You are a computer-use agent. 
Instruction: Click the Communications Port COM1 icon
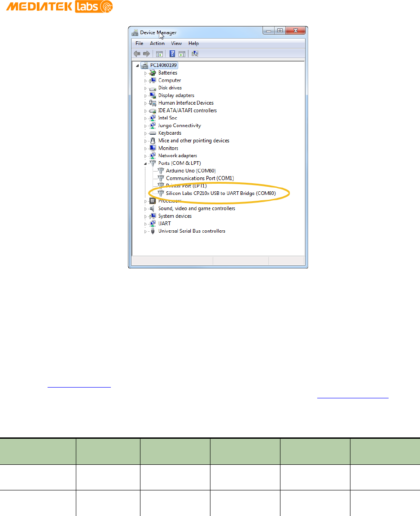[x=161, y=178]
